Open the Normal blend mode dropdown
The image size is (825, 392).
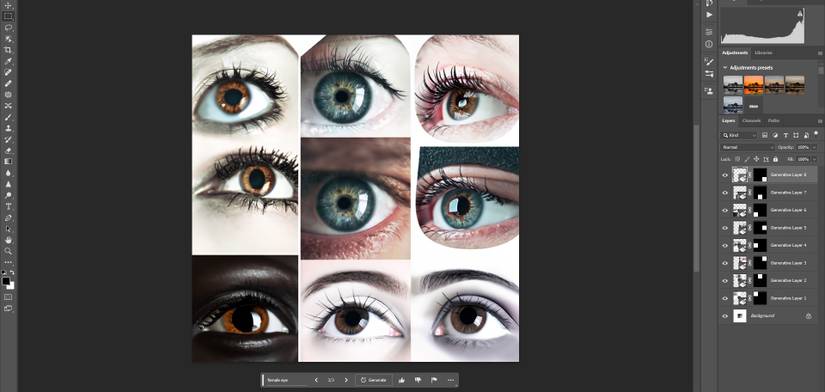pos(748,147)
